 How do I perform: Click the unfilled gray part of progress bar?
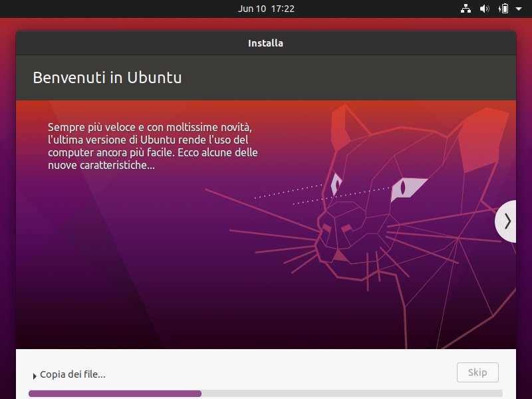click(351, 394)
